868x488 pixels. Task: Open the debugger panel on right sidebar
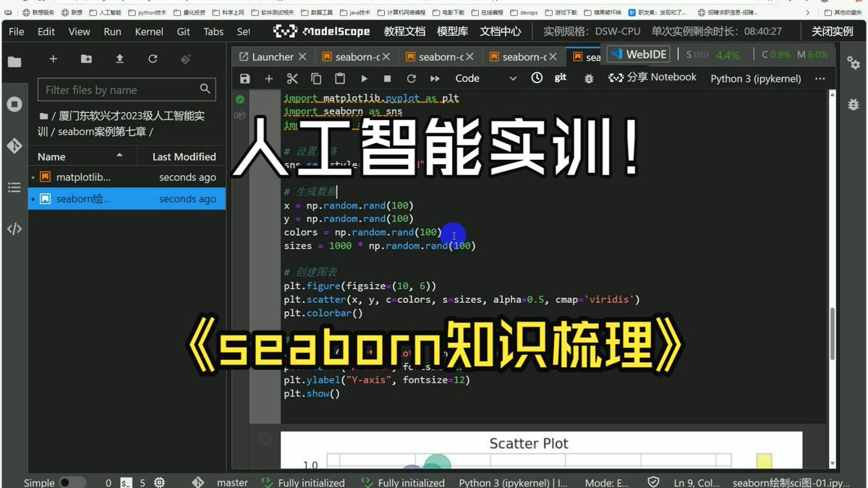tap(853, 104)
